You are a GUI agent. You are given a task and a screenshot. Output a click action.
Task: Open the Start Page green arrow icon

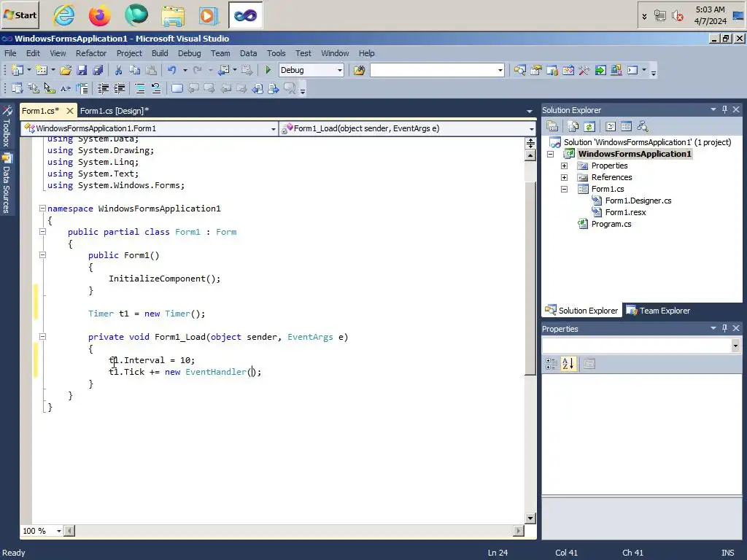tap(600, 71)
